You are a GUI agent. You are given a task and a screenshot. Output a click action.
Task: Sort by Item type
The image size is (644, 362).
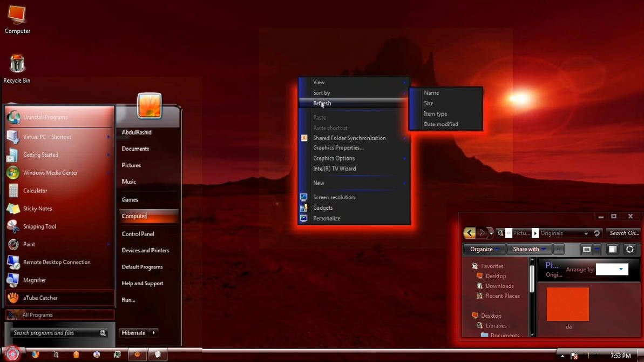(446, 114)
